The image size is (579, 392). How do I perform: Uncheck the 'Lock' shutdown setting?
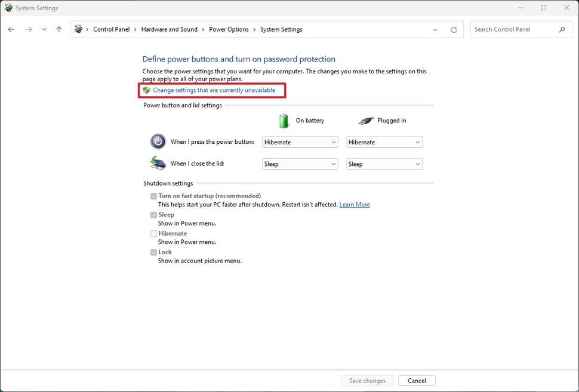pyautogui.click(x=153, y=252)
